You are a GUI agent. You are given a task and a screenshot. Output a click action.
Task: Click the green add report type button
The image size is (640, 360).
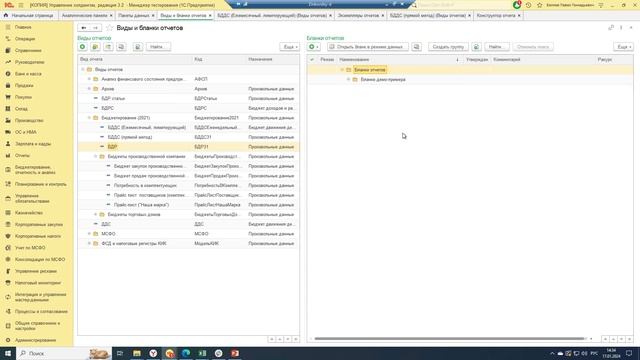tap(82, 47)
